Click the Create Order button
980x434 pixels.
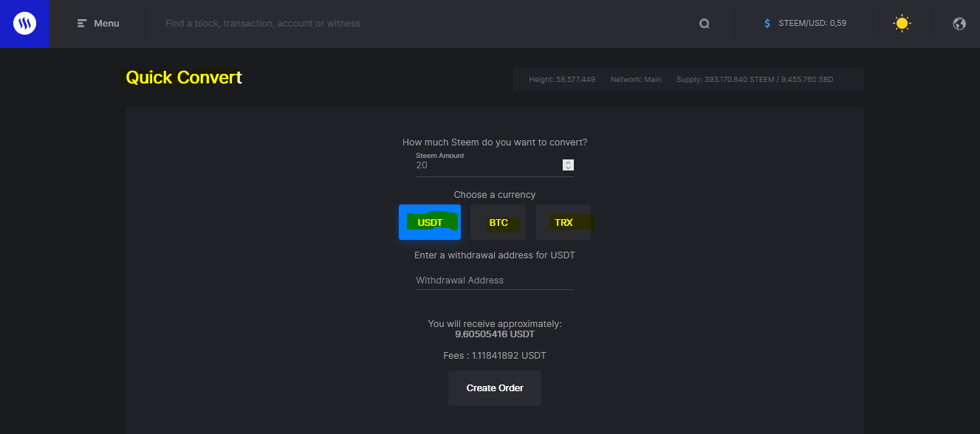point(495,388)
